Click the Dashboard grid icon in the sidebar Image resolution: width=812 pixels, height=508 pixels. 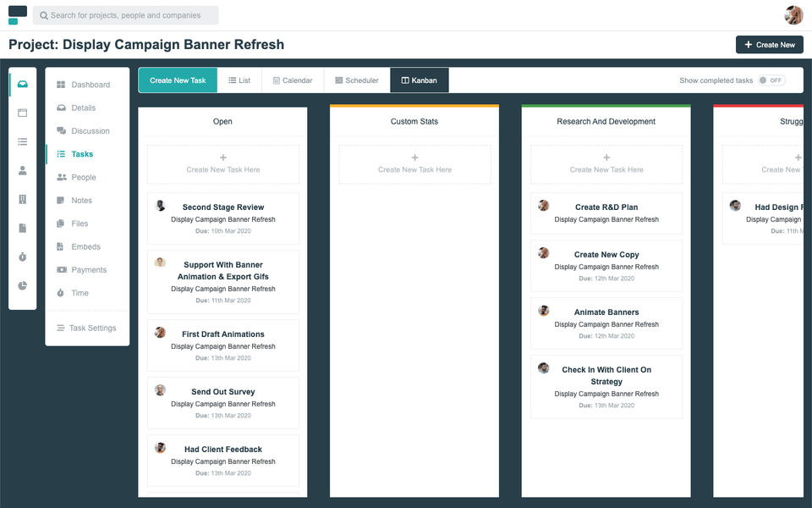point(61,85)
